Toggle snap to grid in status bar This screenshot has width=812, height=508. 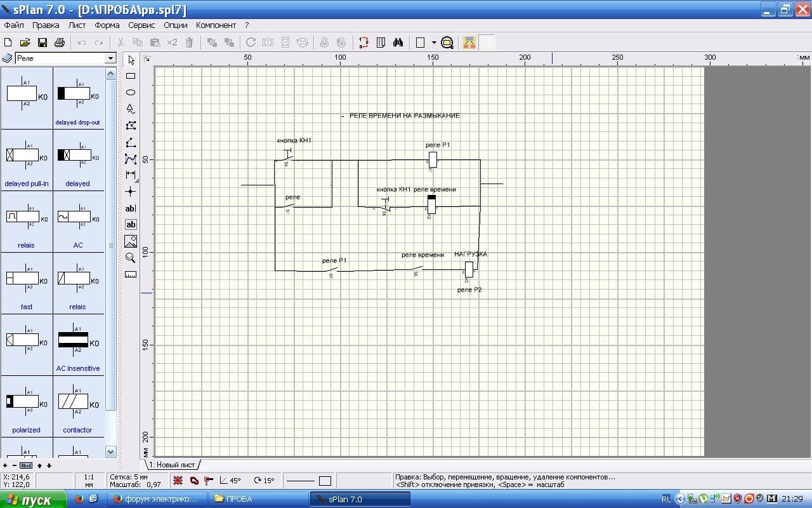click(x=178, y=481)
